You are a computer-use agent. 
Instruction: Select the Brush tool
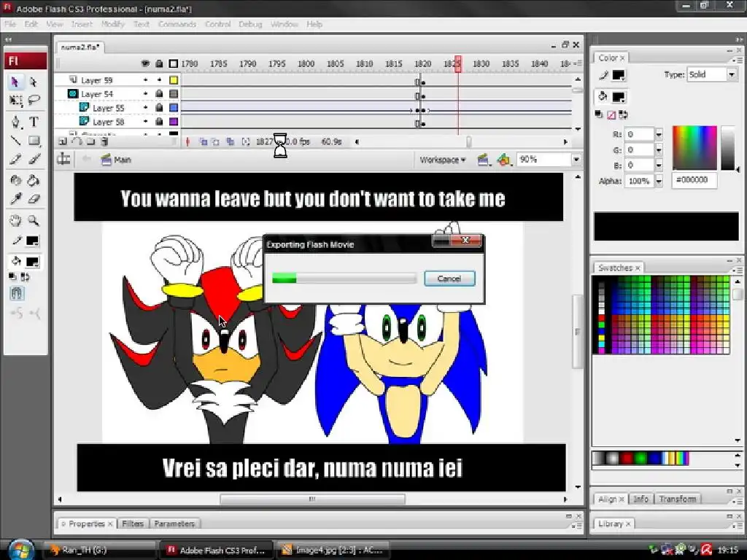click(x=34, y=159)
